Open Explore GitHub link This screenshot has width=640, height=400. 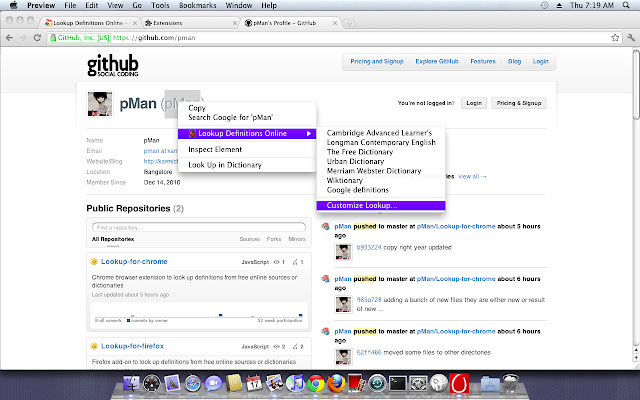pyautogui.click(x=437, y=61)
